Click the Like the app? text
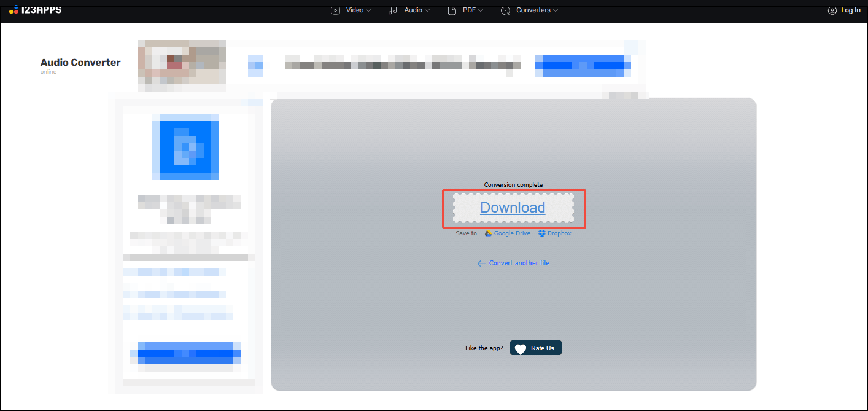 pos(484,348)
